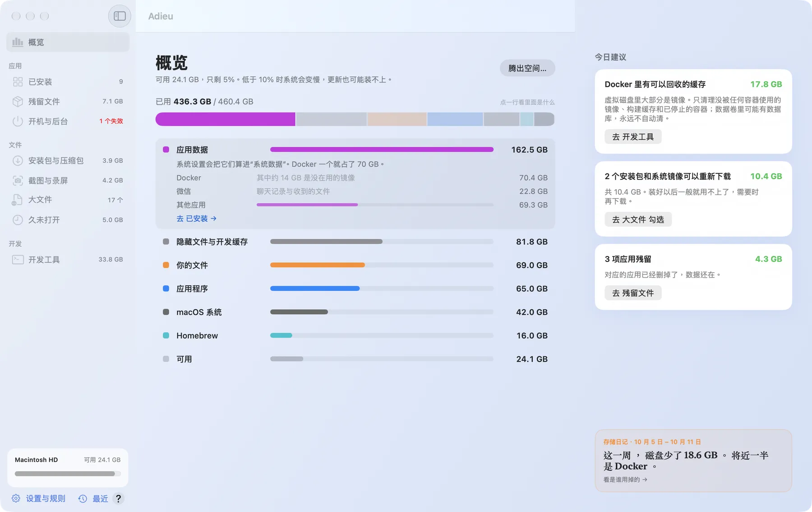This screenshot has width=812, height=512.
Task: Follow the 去 已安装 link
Action: coord(197,219)
